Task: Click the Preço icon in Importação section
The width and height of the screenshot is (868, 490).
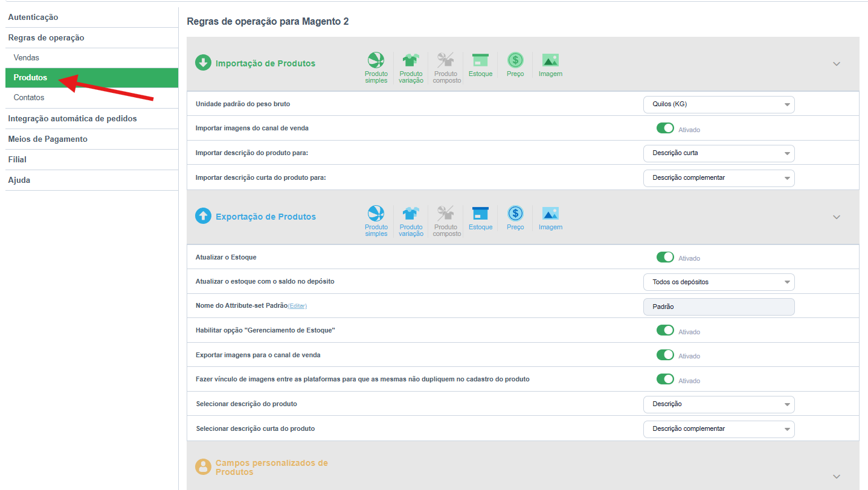Action: click(x=515, y=60)
